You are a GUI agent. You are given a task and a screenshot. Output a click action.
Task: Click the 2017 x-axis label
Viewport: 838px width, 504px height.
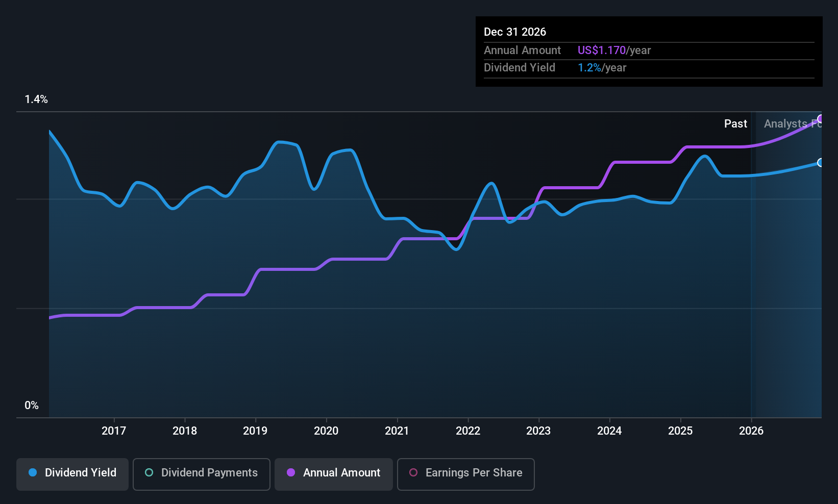click(x=114, y=431)
